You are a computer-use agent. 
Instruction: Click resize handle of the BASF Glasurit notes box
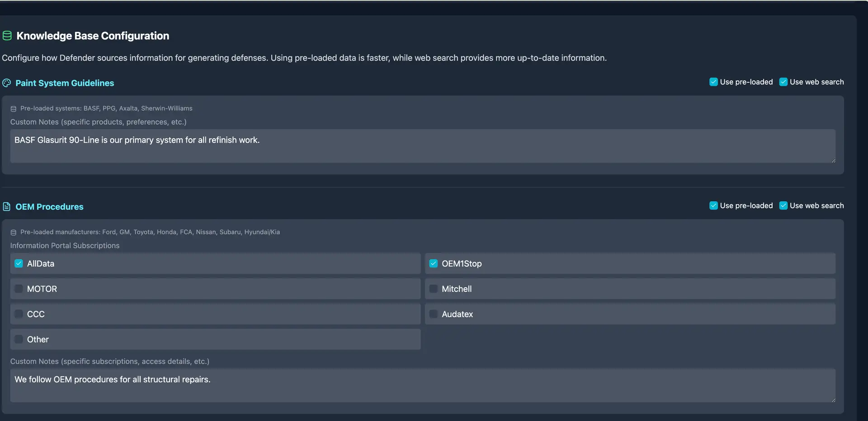[x=833, y=160]
